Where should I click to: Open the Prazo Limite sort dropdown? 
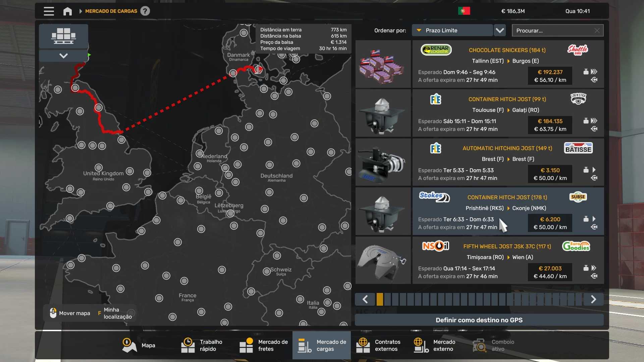pos(452,31)
